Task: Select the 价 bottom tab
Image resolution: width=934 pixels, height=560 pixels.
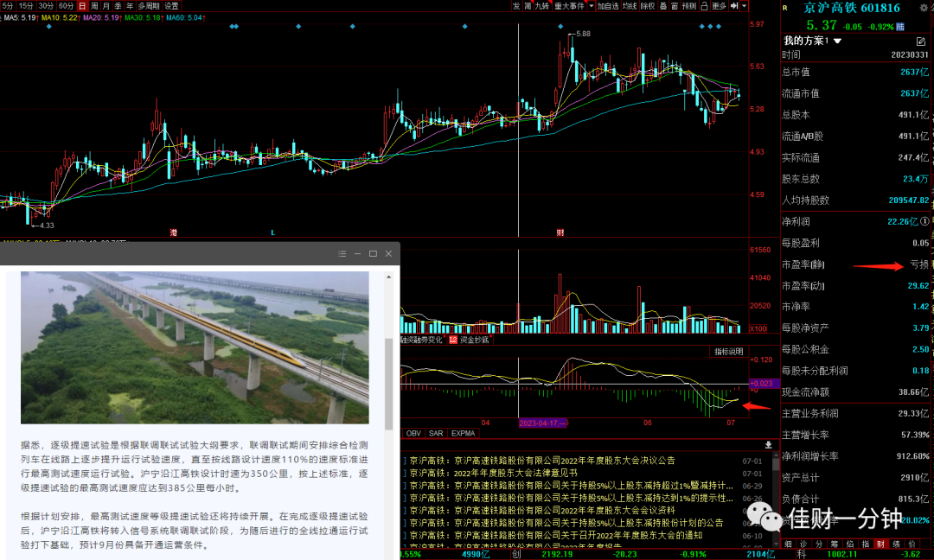Action: 912,544
